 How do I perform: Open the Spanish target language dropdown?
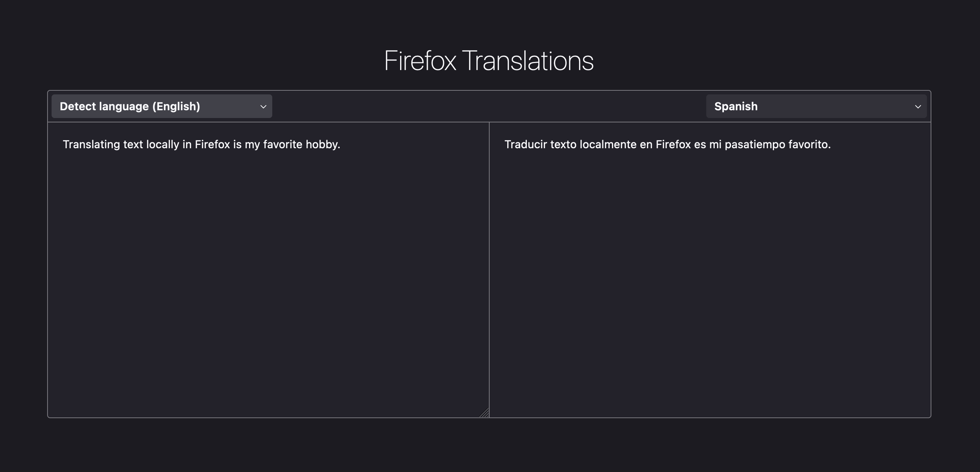click(816, 106)
